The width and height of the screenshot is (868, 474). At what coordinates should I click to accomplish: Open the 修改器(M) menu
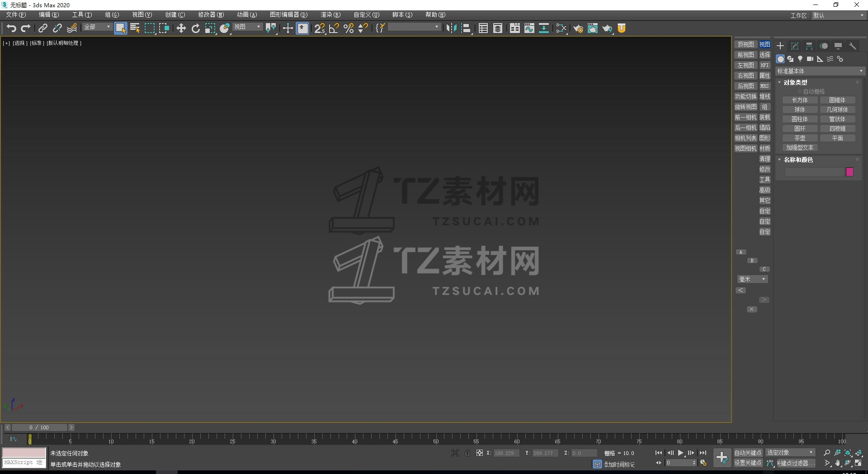click(x=211, y=15)
